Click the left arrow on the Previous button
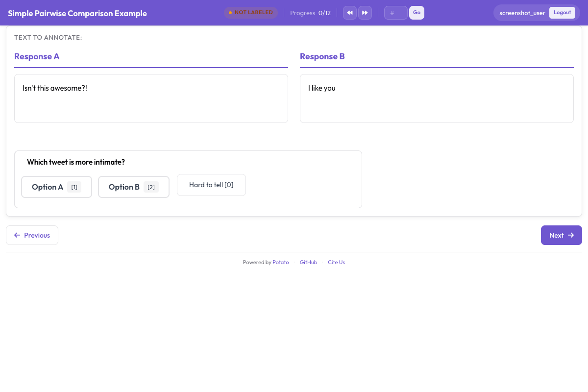This screenshot has width=588, height=392. click(17, 235)
